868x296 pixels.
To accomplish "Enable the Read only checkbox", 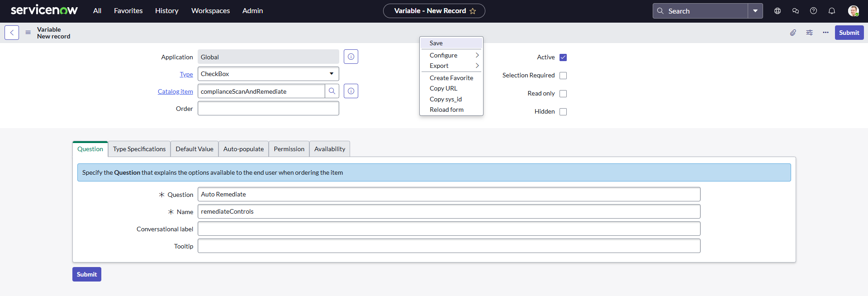I will (563, 94).
